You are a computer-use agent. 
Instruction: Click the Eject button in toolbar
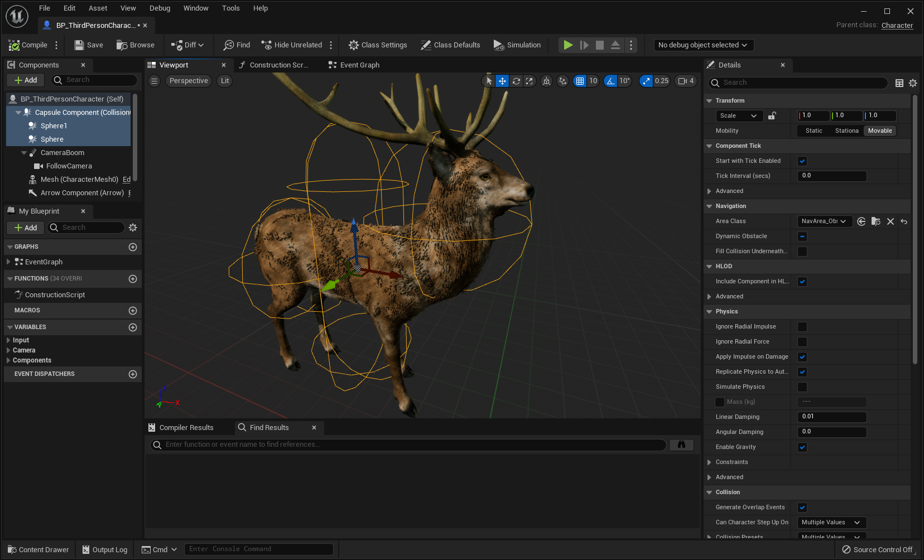point(615,45)
